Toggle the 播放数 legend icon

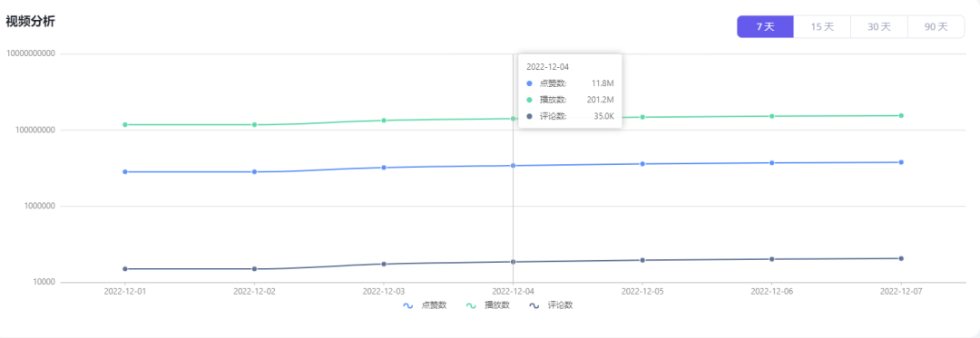(x=471, y=305)
